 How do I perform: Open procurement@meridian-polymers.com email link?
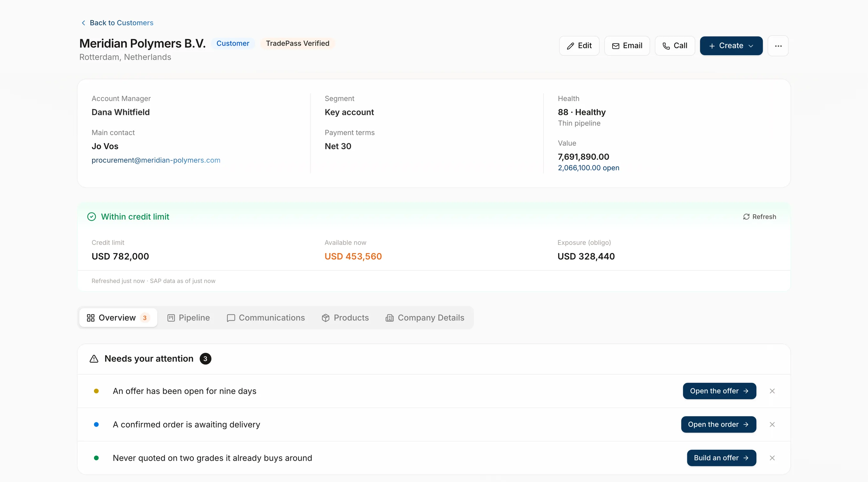(156, 160)
